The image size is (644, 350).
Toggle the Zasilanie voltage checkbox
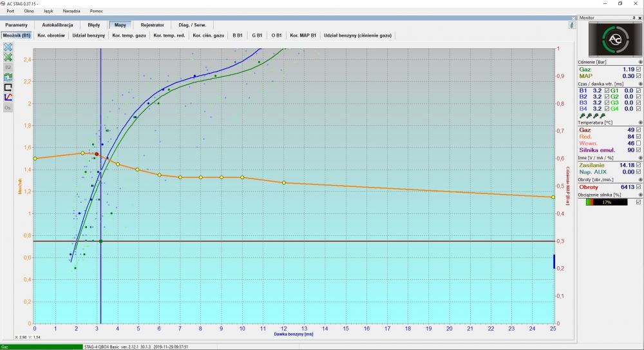pyautogui.click(x=638, y=166)
